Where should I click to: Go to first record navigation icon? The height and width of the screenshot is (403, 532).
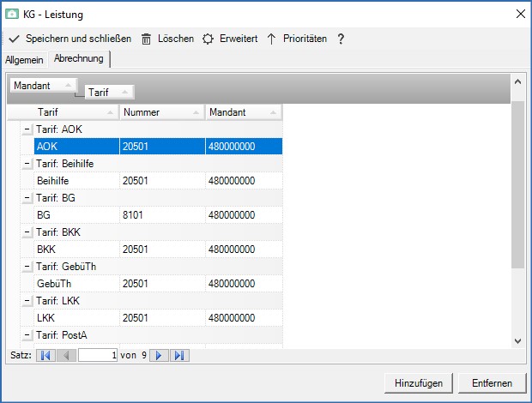pyautogui.click(x=45, y=355)
